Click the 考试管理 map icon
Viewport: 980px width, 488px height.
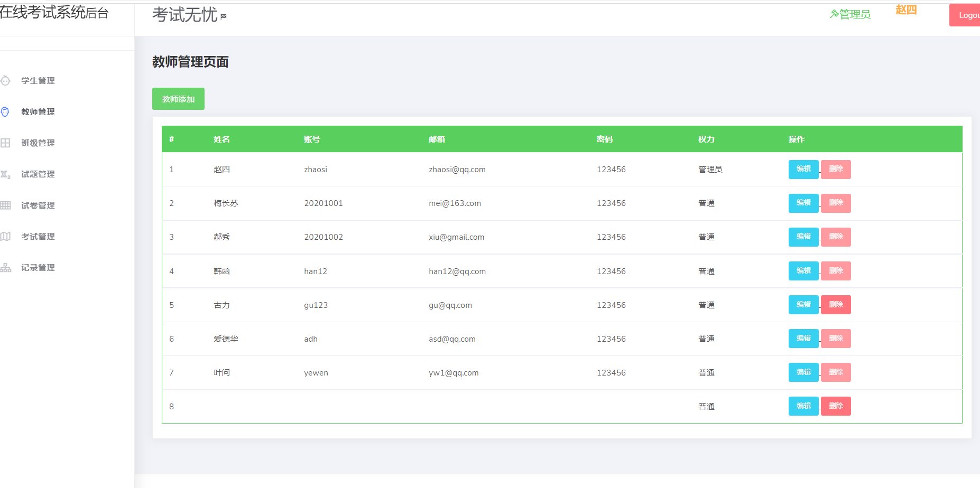[5, 237]
